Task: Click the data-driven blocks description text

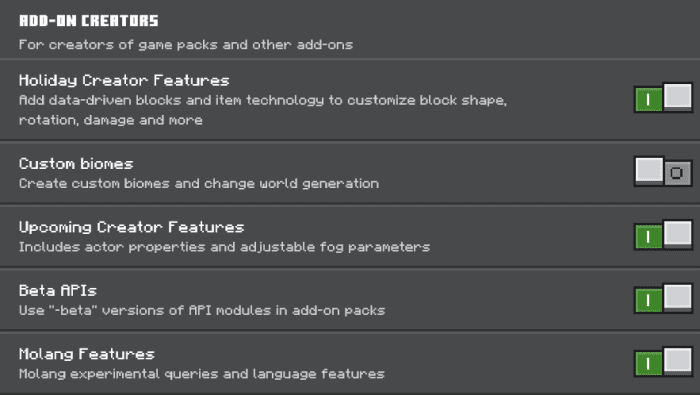Action: [262, 110]
